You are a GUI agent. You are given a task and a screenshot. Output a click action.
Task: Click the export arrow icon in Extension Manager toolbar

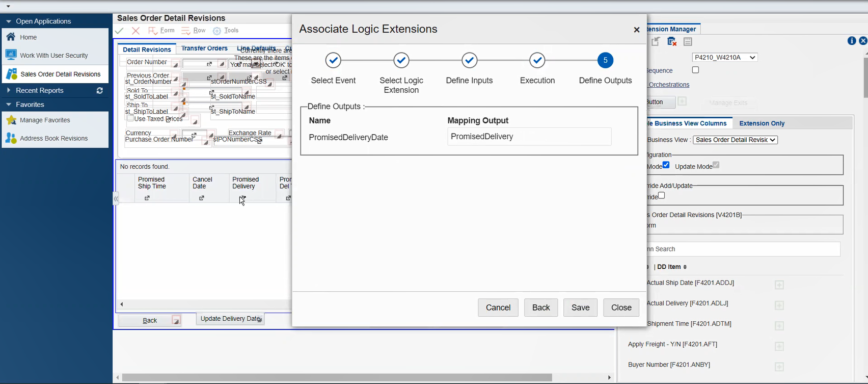tap(656, 42)
